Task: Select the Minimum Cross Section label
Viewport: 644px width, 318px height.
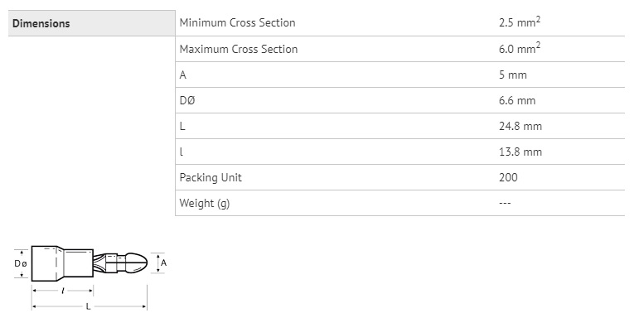Action: tap(237, 22)
